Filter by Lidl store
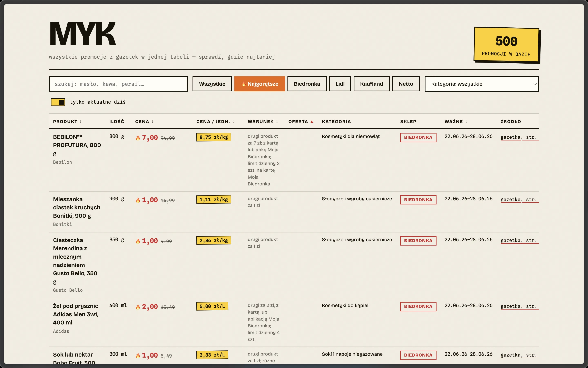Screen dimensions: 588x368 click(x=340, y=84)
